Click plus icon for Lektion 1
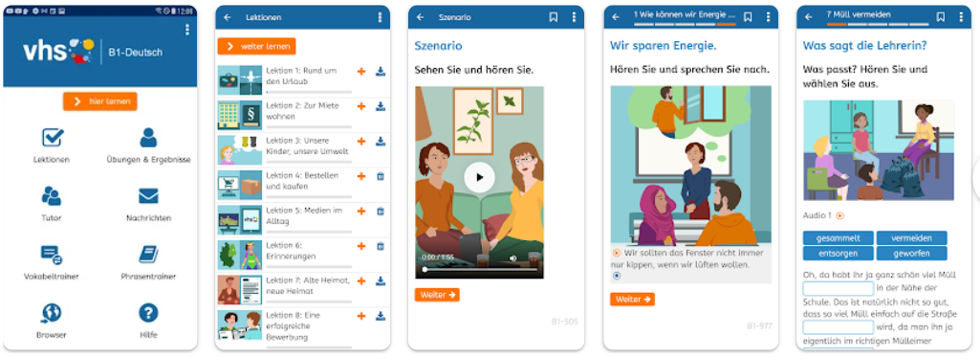980x358 pixels. point(361,72)
